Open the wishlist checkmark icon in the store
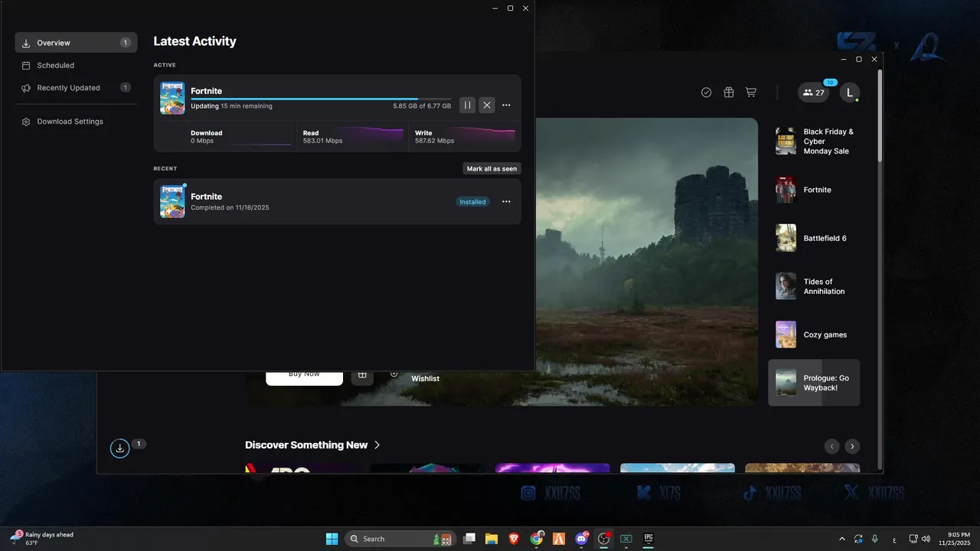The width and height of the screenshot is (980, 551). tap(707, 93)
